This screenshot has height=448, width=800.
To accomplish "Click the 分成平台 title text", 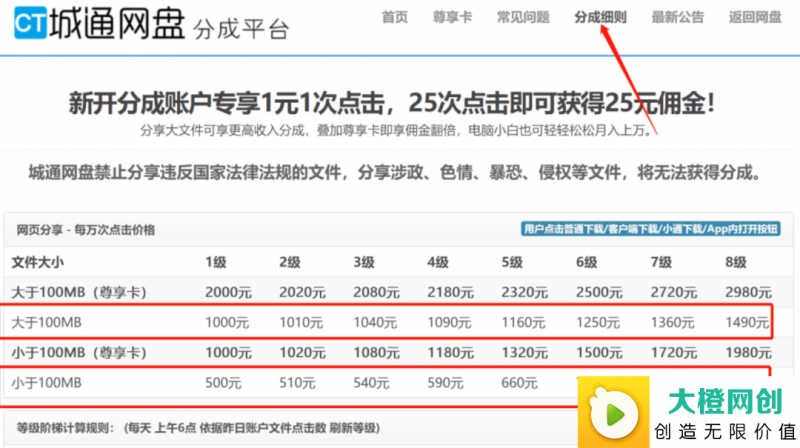I will (x=241, y=29).
